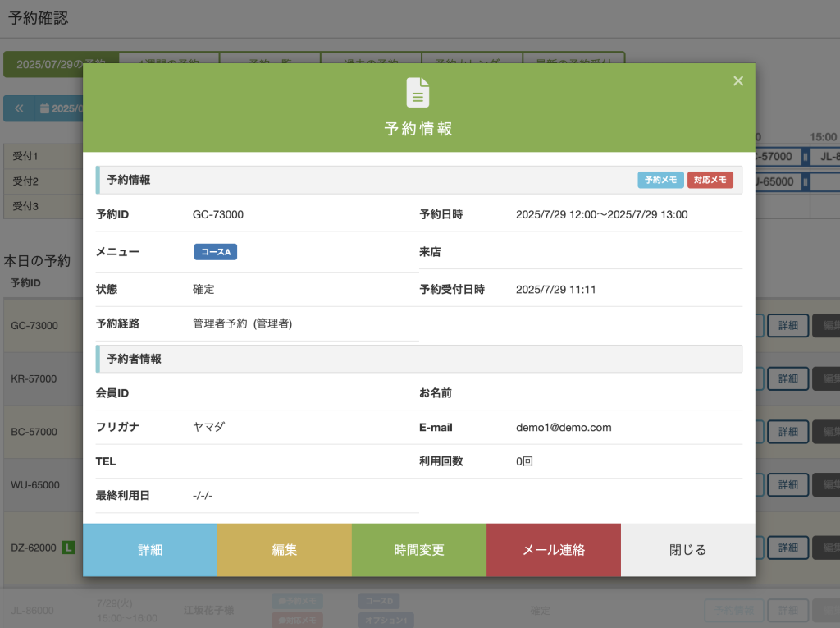Go to the previous date with double-chevron icon
The width and height of the screenshot is (840, 628).
(19, 108)
